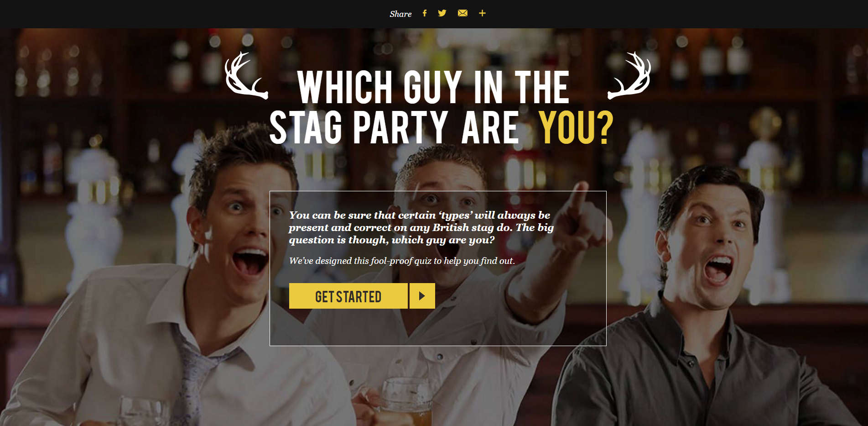Click the Share label in top bar
This screenshot has width=868, height=426.
(400, 14)
